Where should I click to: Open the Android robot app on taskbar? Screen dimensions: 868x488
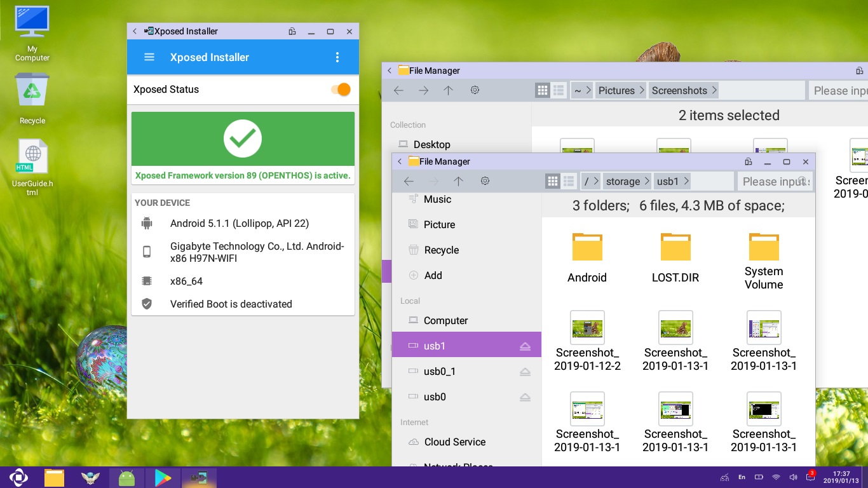coord(127,477)
